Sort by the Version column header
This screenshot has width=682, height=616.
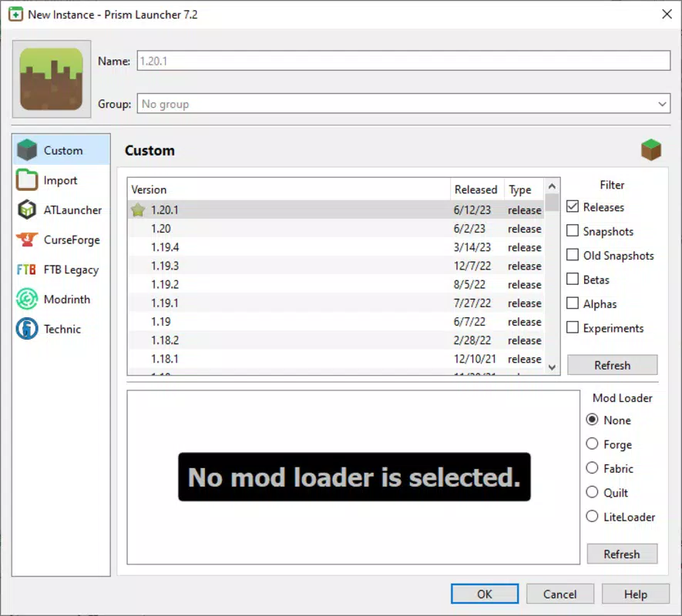point(289,189)
